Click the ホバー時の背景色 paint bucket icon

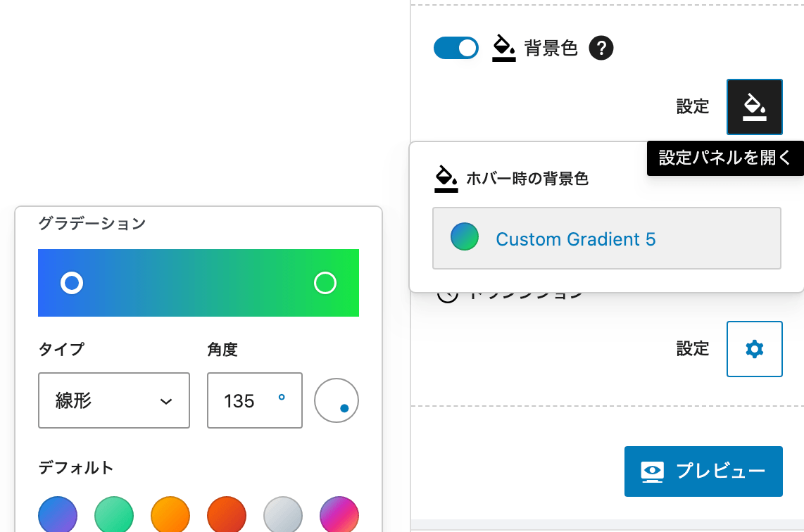(x=446, y=178)
